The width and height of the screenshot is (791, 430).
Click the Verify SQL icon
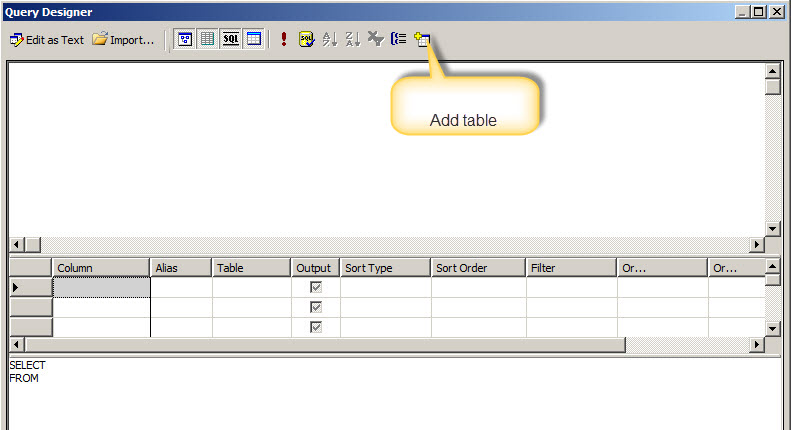tap(306, 39)
